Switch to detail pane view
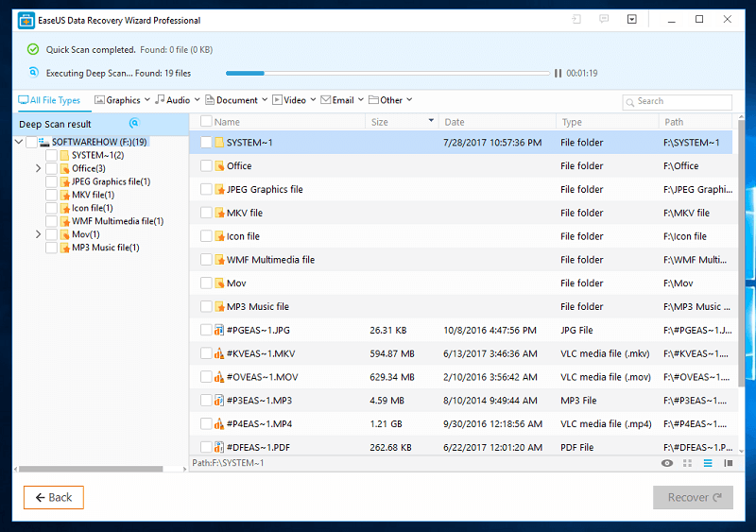This screenshot has height=532, width=756. [x=729, y=463]
